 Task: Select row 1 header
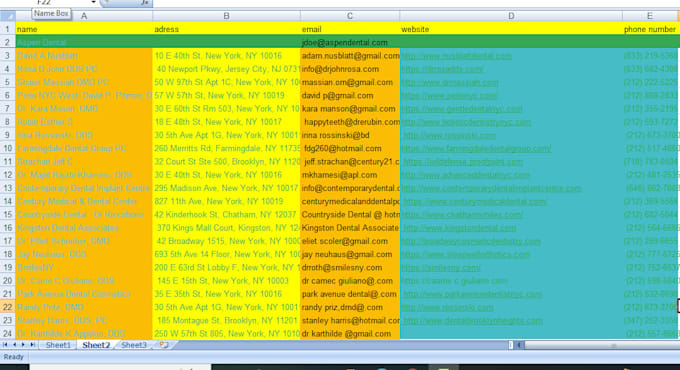pos(8,29)
